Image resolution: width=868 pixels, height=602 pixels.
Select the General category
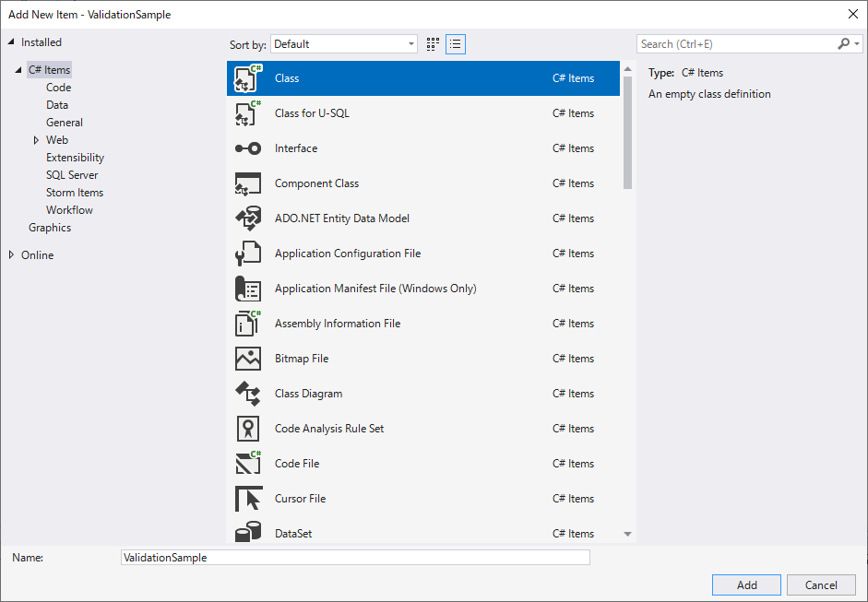[x=65, y=123]
